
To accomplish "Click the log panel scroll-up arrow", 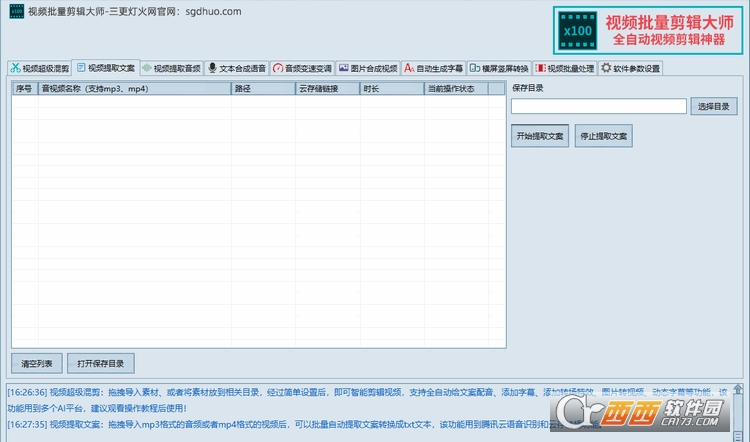I will (x=738, y=389).
